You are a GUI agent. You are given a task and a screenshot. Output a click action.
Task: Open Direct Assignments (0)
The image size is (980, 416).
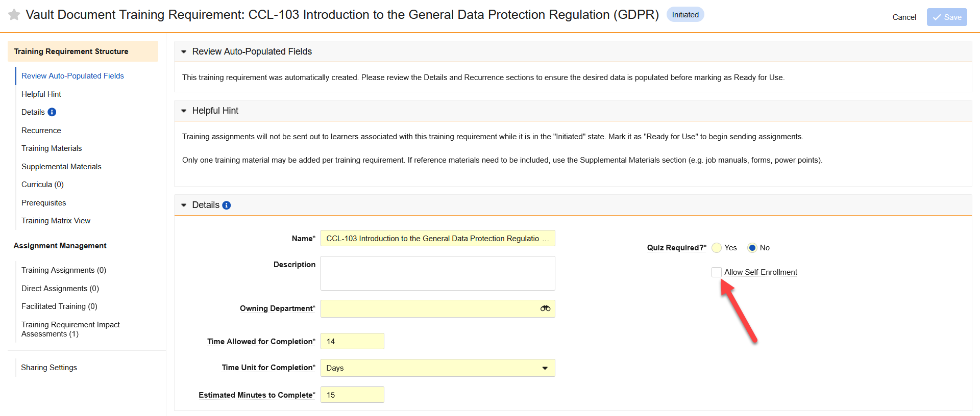pos(60,289)
